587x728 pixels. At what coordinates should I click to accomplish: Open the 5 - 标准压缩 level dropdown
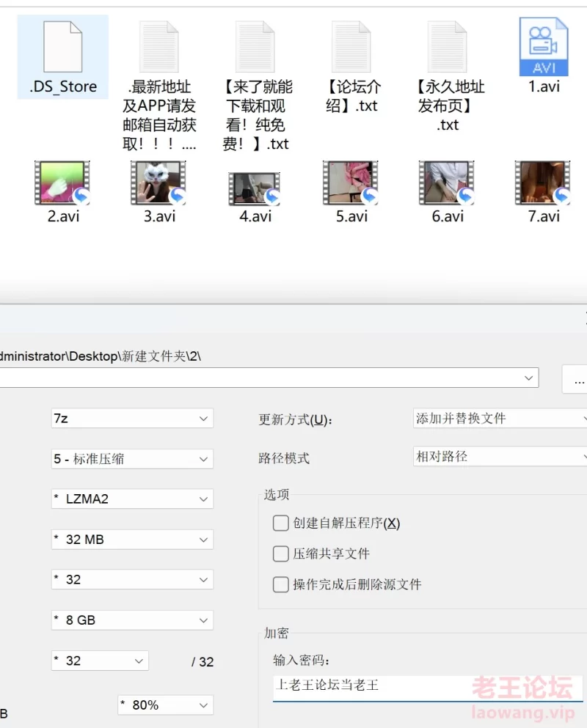pos(132,459)
